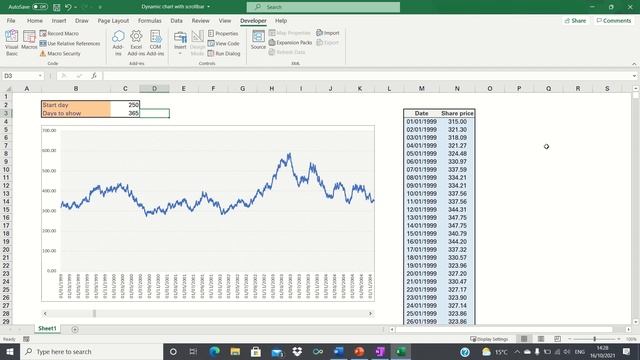Screen dimensions: 640x360
Task: Open the Name Box dropdown
Action: point(40,76)
